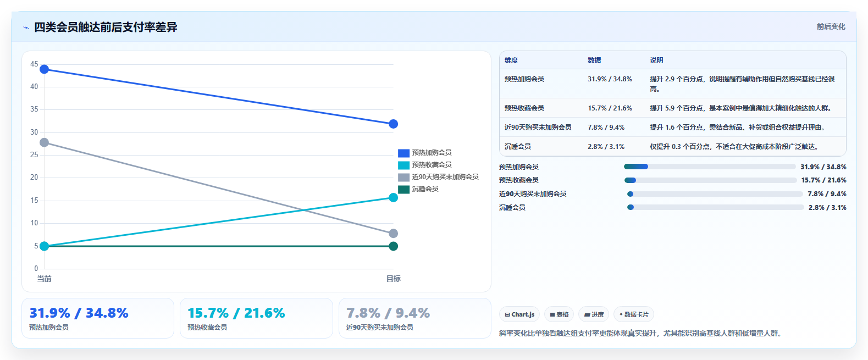Click the gray line's 目标 data point
868x360 pixels.
(x=393, y=234)
